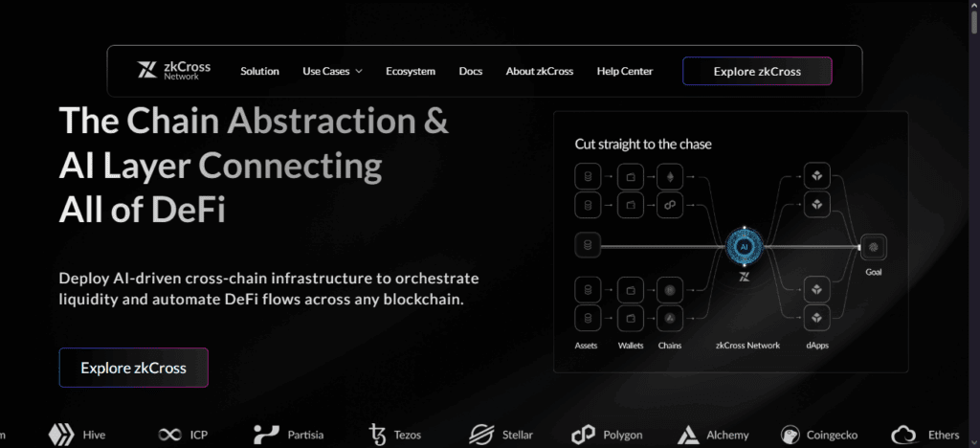Image resolution: width=980 pixels, height=448 pixels.
Task: Visit the Help Center
Action: point(624,71)
